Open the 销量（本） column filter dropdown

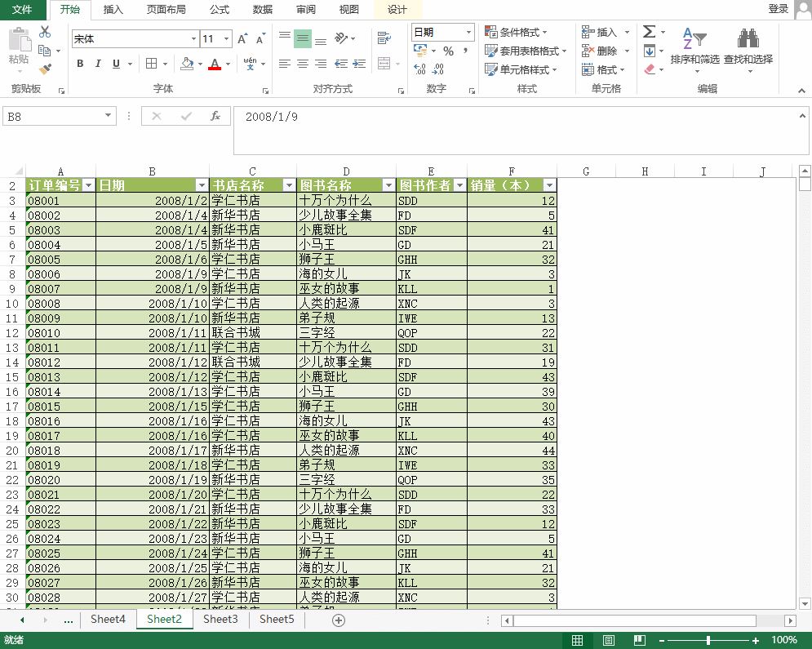tap(549, 185)
